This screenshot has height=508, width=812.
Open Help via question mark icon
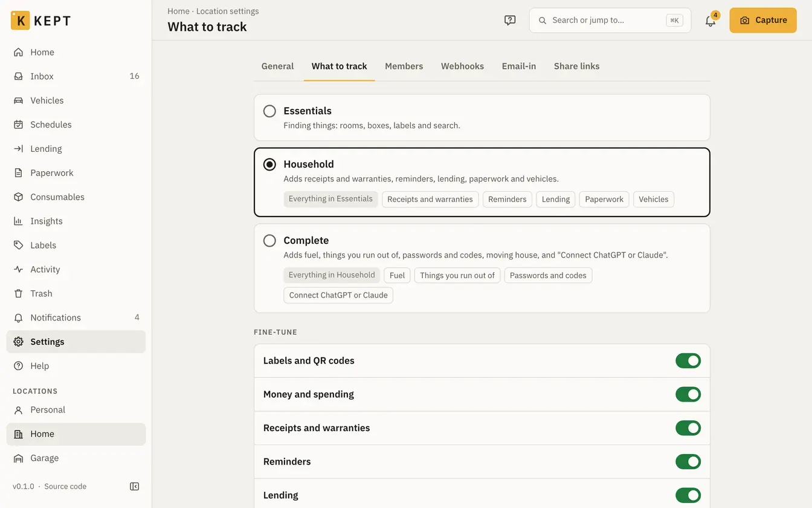pyautogui.click(x=19, y=366)
